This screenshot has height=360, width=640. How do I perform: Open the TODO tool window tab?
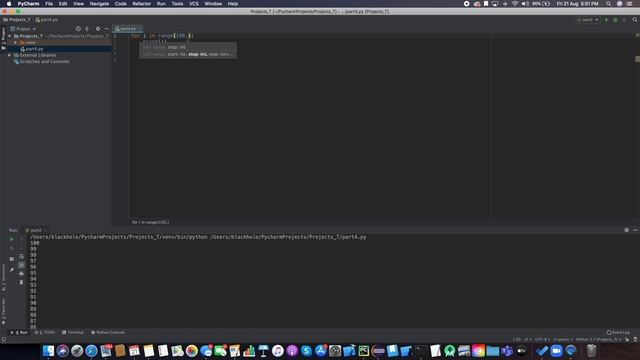(x=45, y=332)
